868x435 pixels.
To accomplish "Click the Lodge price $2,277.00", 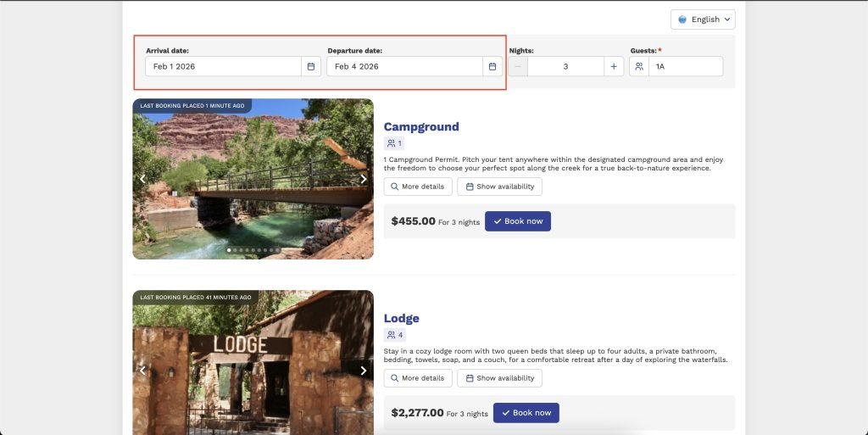I will click(417, 413).
